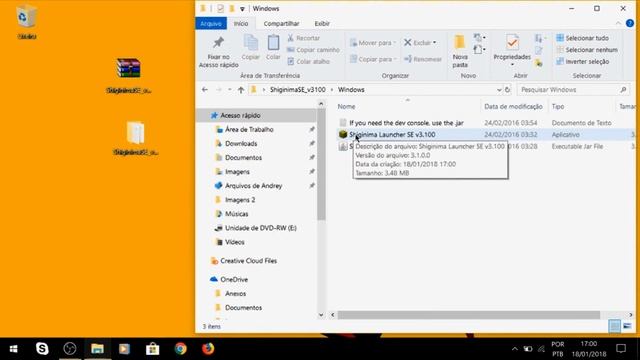Screen dimensions: 640x360
Task: Open Downloads in the sidebar
Action: 241,144
